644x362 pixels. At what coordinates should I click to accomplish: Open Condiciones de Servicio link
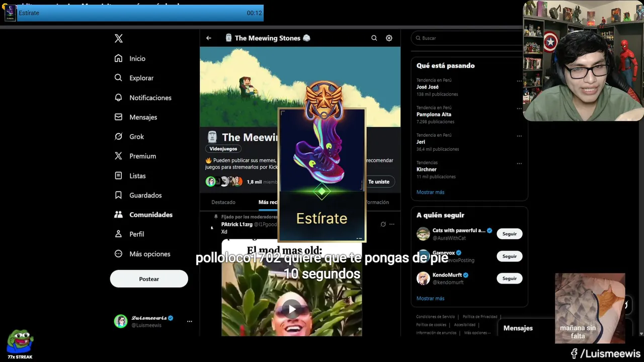[435, 317]
